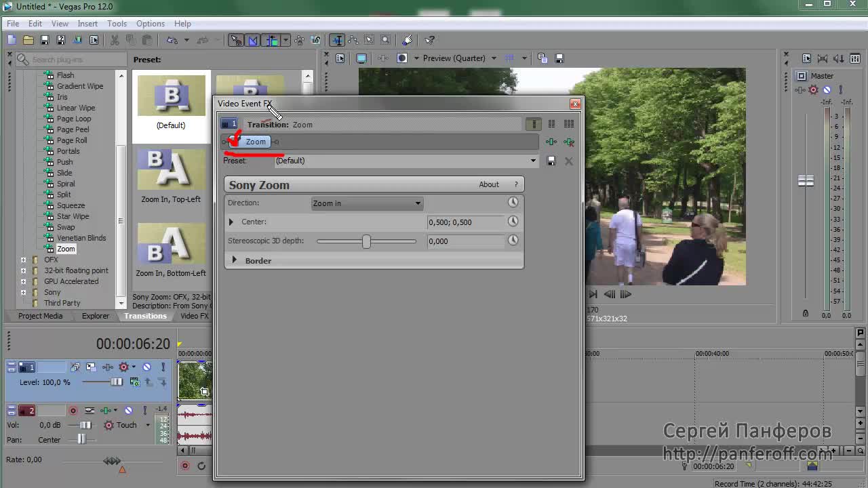
Task: Create a new project with toolbar icon
Action: click(x=12, y=40)
